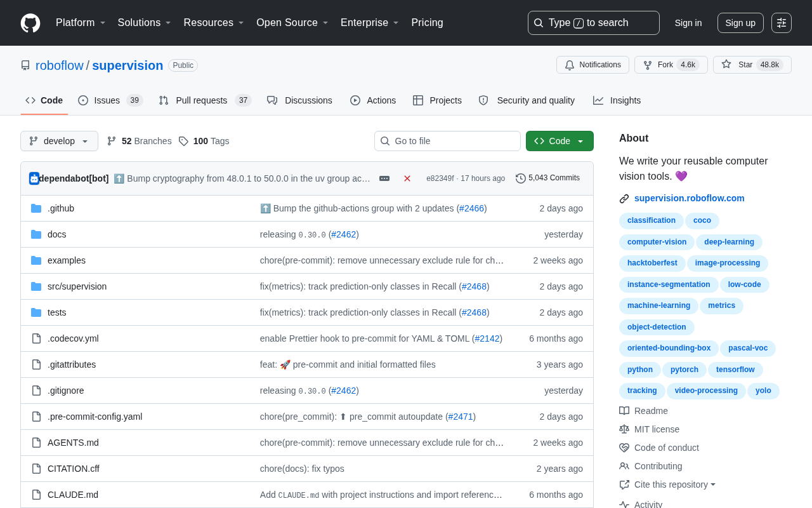Open the Discussions tab
Viewport: 812px width, 508px height.
pos(300,100)
